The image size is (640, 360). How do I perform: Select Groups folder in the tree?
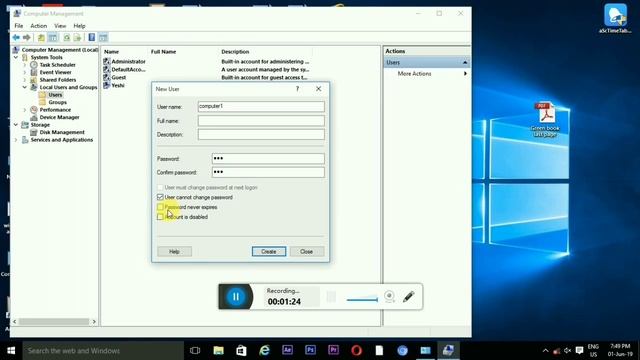(x=58, y=102)
